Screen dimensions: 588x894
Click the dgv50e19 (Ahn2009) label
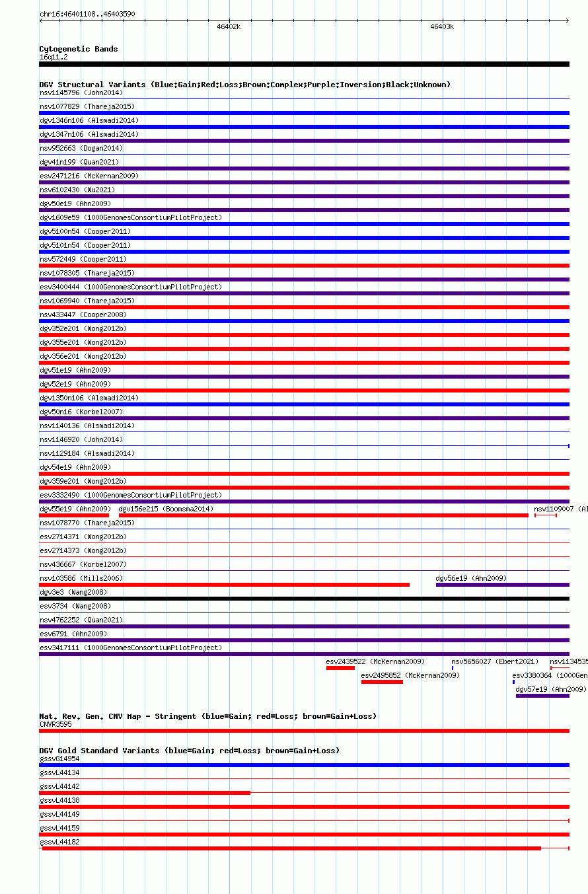pyautogui.click(x=75, y=204)
